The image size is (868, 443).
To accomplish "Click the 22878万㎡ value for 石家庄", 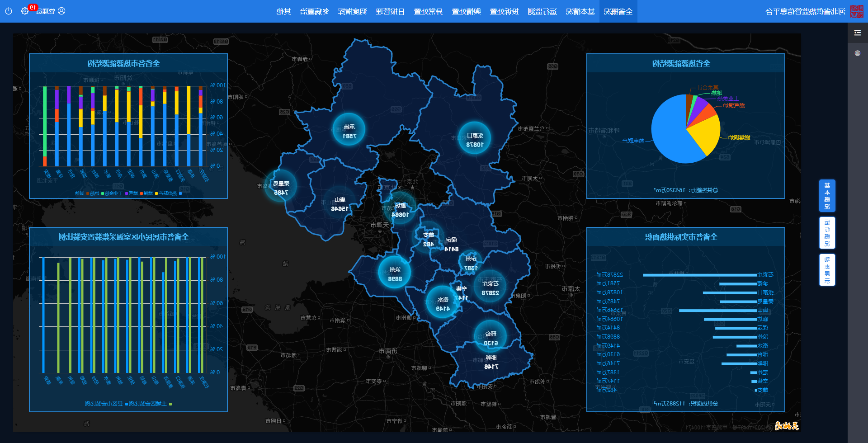I will pyautogui.click(x=610, y=275).
